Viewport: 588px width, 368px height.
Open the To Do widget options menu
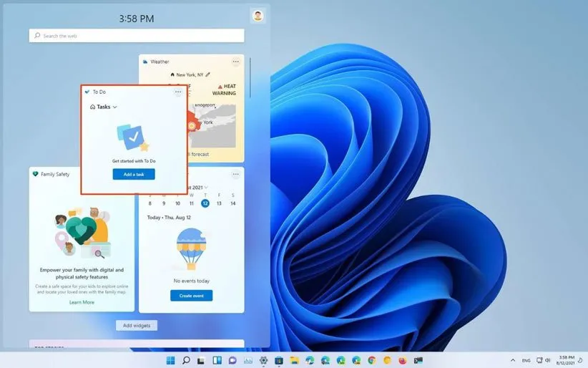coord(178,92)
